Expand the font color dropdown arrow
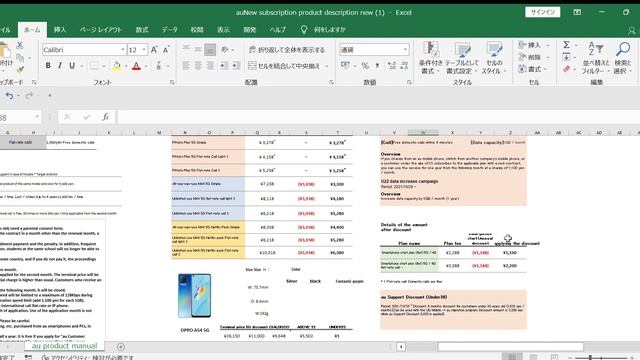The width and height of the screenshot is (640, 360). point(146,66)
